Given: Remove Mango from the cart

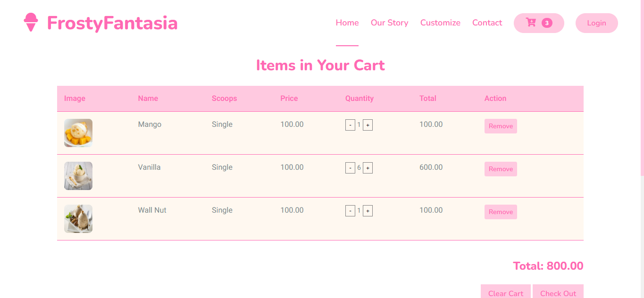Looking at the screenshot, I should pyautogui.click(x=501, y=126).
